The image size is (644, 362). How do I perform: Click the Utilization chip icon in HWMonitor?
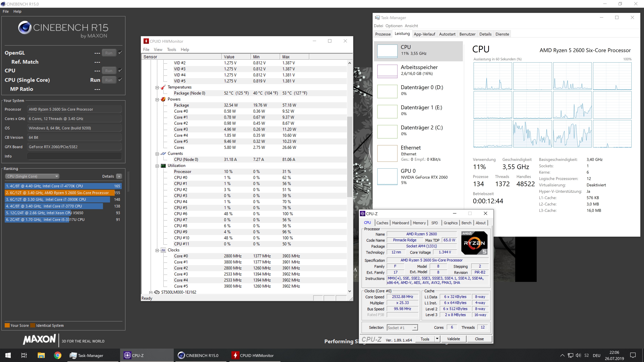(163, 166)
